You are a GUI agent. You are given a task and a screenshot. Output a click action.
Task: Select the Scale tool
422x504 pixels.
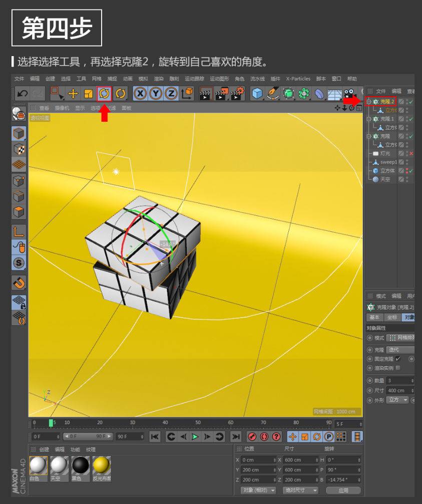pyautogui.click(x=89, y=93)
